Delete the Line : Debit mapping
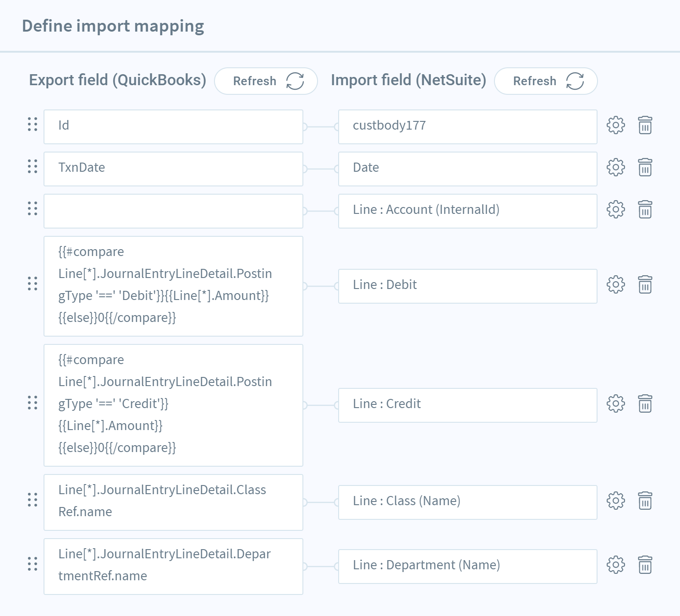 click(x=645, y=284)
